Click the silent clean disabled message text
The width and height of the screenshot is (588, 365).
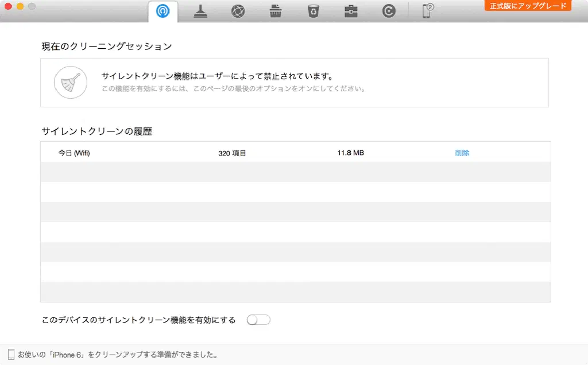[x=218, y=76]
